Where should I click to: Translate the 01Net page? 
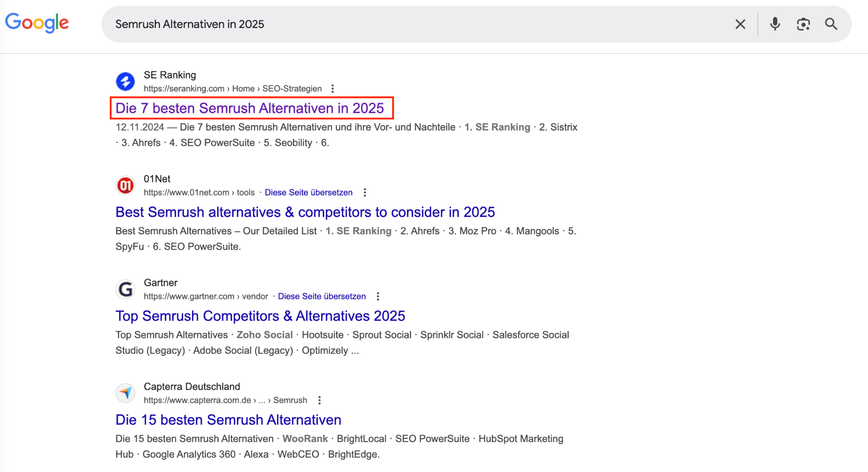click(x=309, y=193)
